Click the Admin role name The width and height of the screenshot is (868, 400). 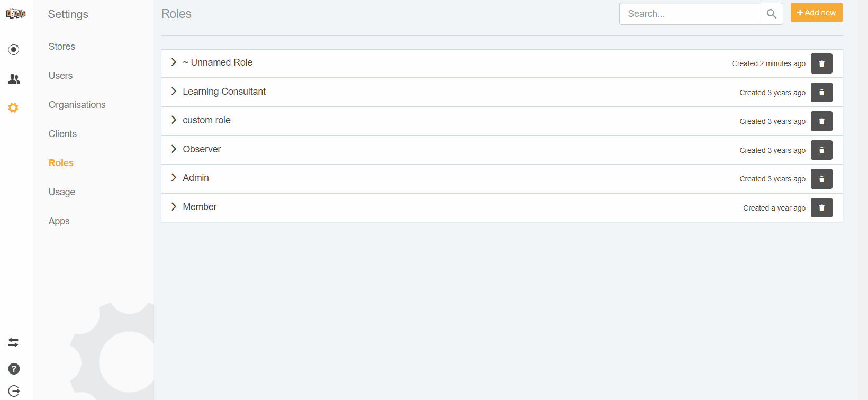pyautogui.click(x=196, y=178)
